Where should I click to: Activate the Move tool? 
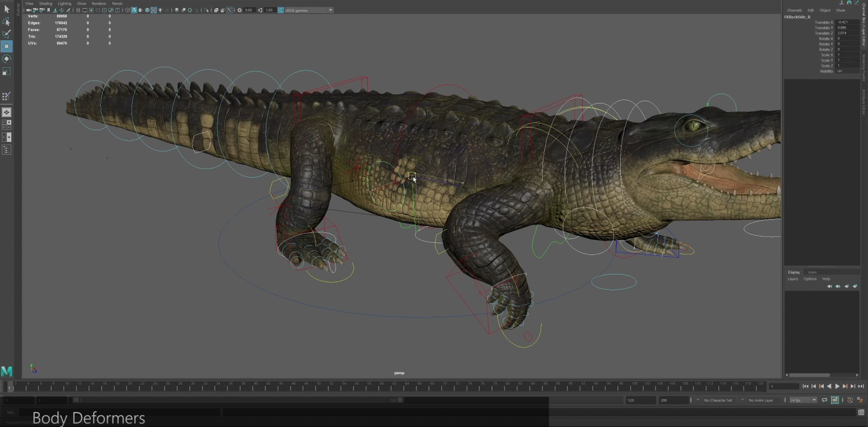[6, 46]
